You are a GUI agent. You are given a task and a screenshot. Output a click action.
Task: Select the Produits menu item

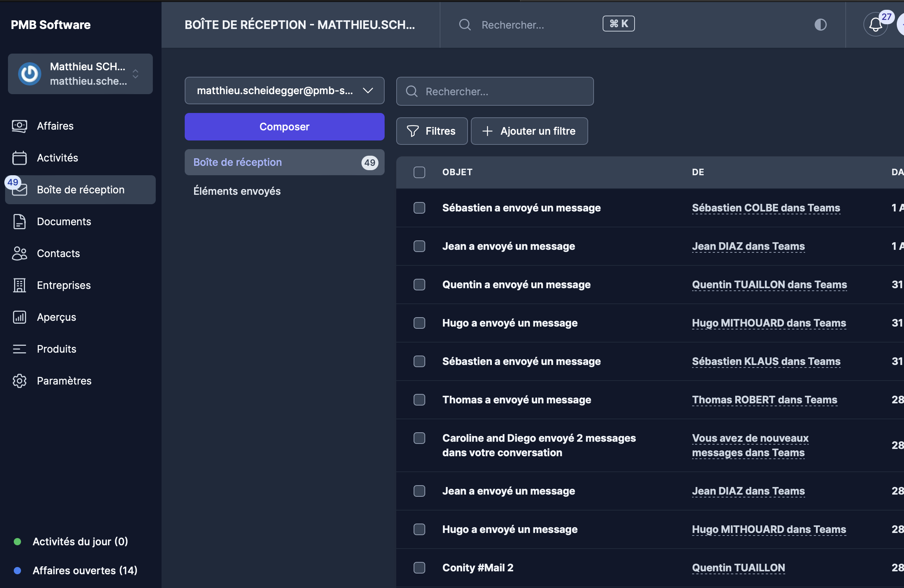pyautogui.click(x=56, y=349)
